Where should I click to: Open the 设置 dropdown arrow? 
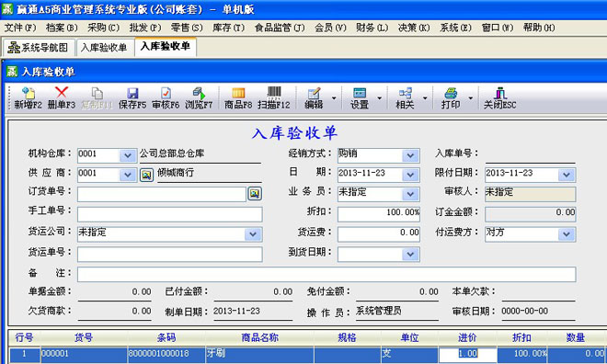click(379, 98)
